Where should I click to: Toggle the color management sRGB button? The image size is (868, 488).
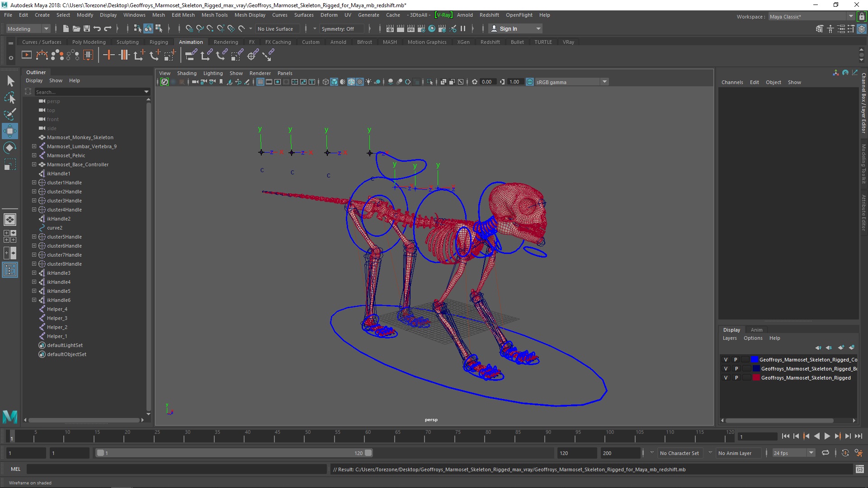[530, 82]
